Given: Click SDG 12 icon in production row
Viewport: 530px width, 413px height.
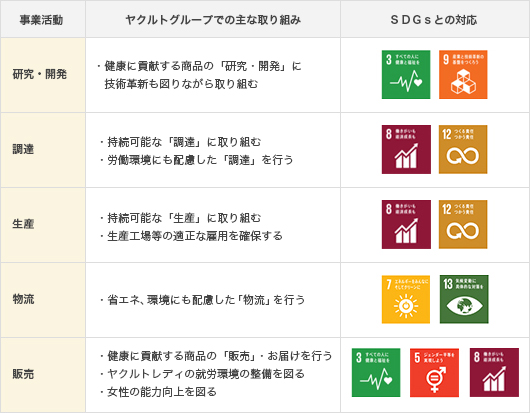Looking at the screenshot, I should pos(463,224).
